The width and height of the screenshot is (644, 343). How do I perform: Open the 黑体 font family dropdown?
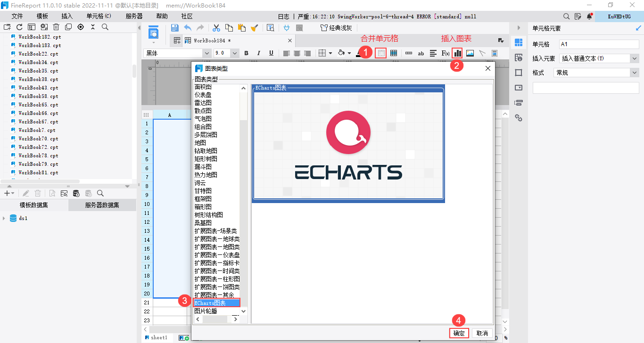point(206,53)
